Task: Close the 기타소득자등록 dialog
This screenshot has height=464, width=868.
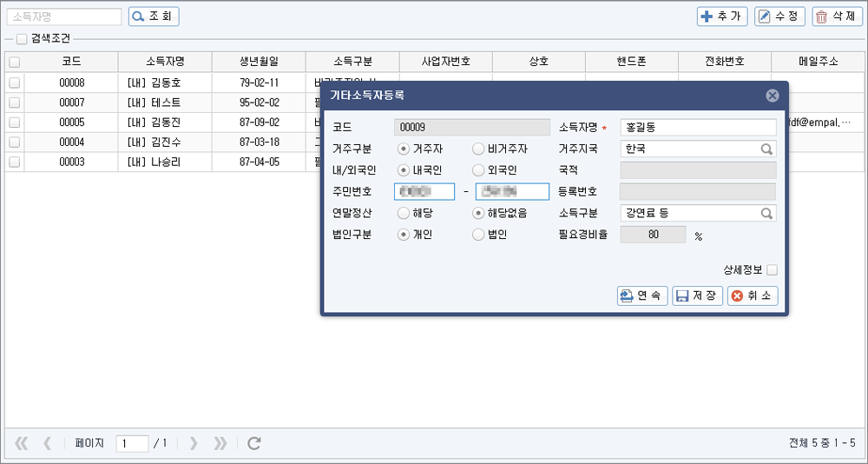Action: pos(773,96)
